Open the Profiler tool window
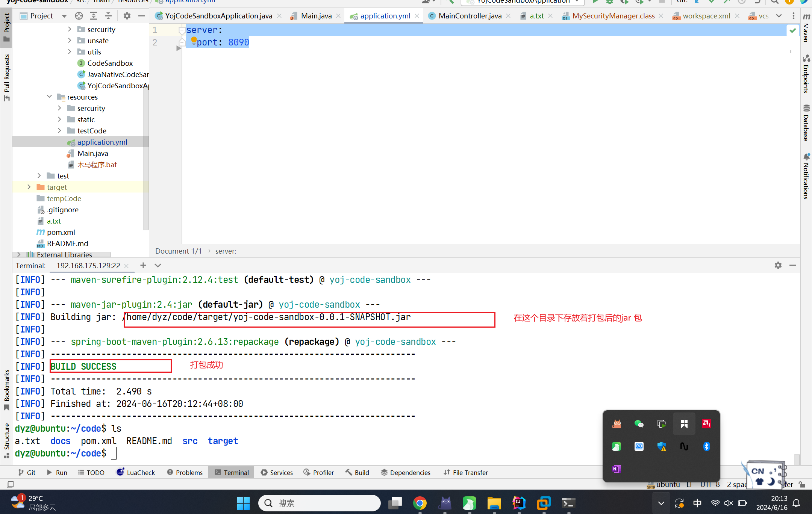Image resolution: width=812 pixels, height=514 pixels. (319, 472)
